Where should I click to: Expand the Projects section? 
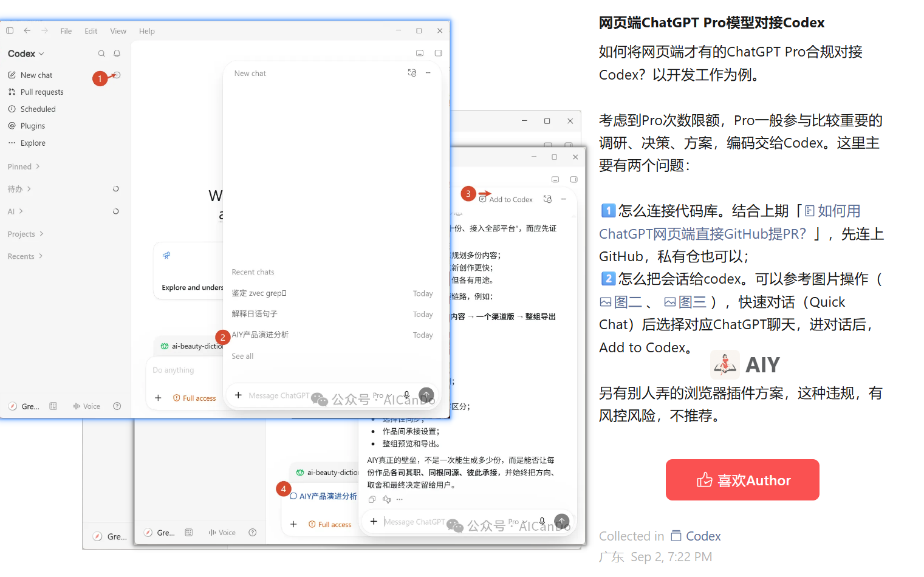pyautogui.click(x=26, y=234)
